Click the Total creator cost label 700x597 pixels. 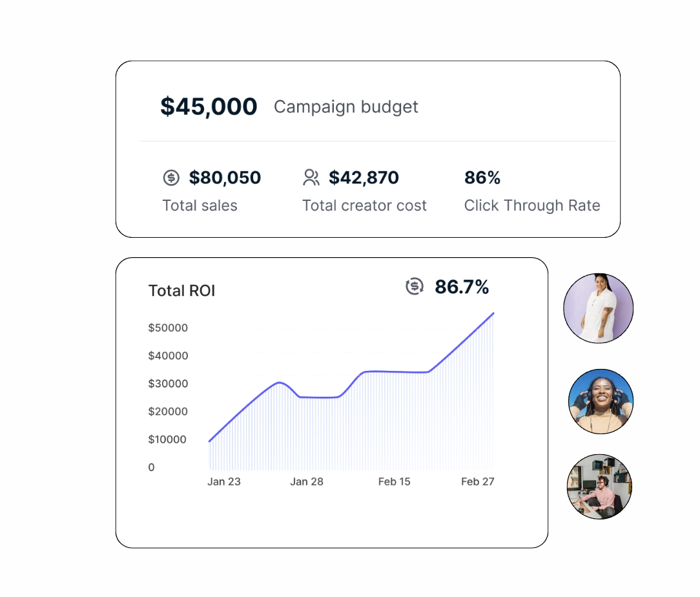(x=364, y=205)
